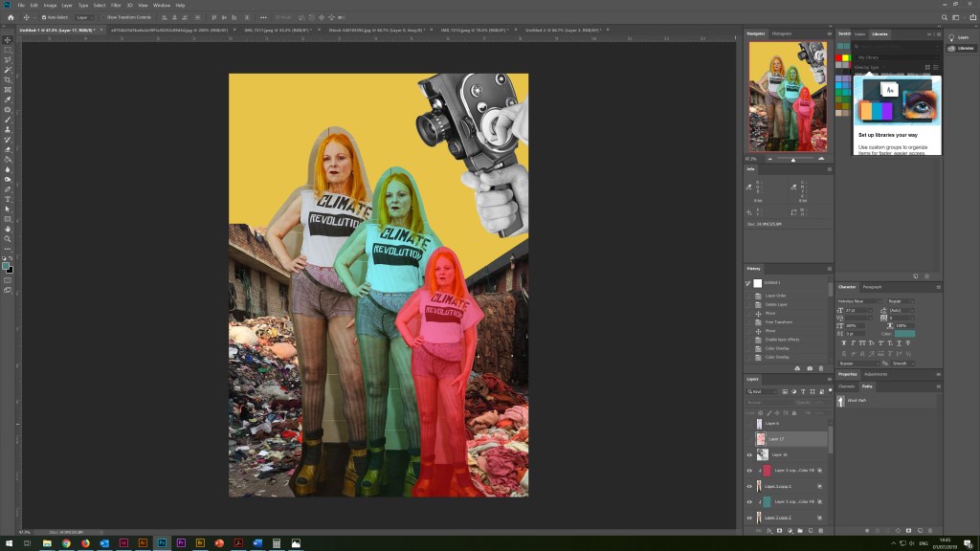Image resolution: width=980 pixels, height=551 pixels.
Task: Open the Filter menu
Action: tap(115, 5)
